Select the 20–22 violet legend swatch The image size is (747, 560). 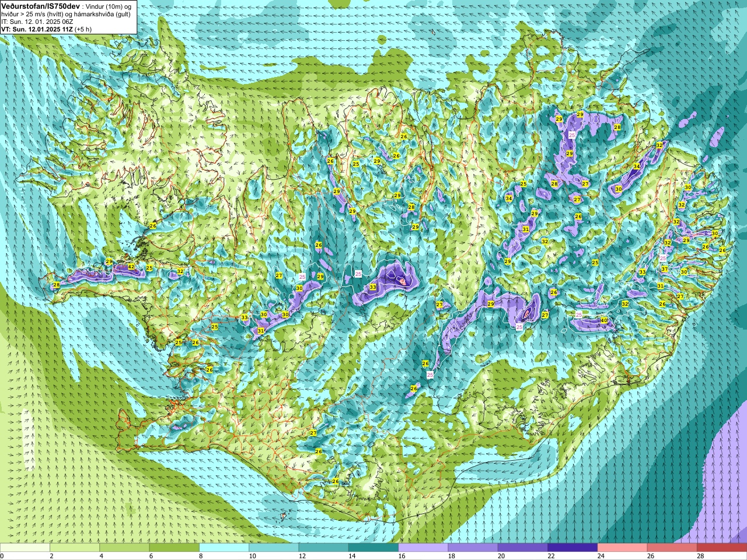[523, 548]
